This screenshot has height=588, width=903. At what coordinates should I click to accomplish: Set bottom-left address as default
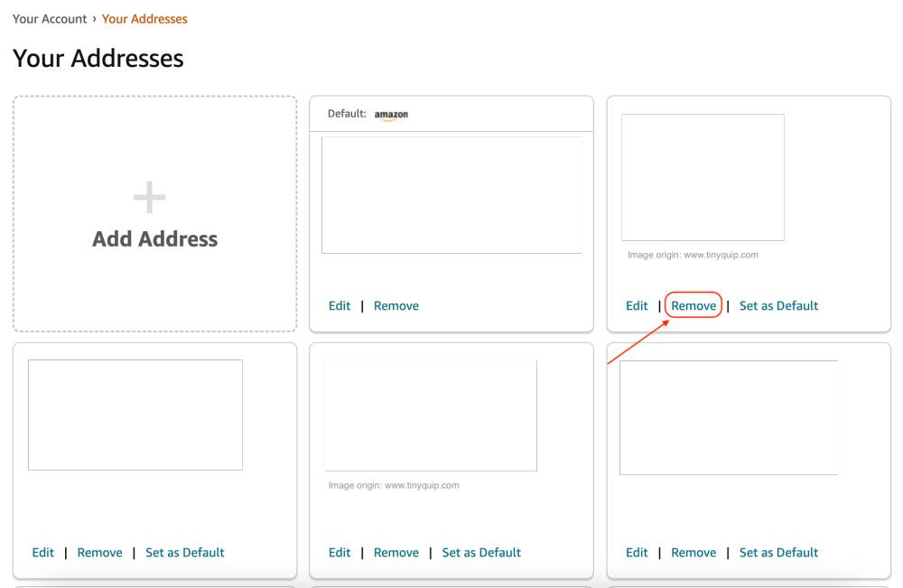click(x=184, y=552)
